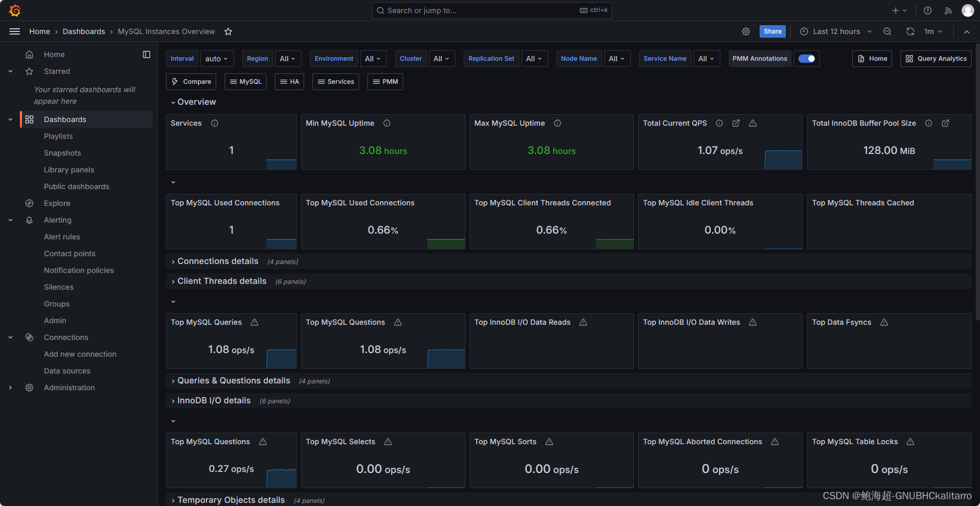Click the Explore compass icon in sidebar
Viewport: 980px width, 506px height.
pyautogui.click(x=29, y=203)
